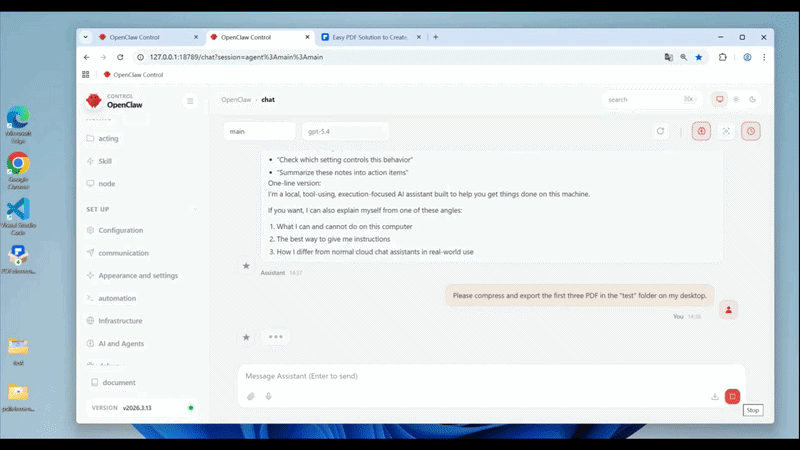Switch to dark theme moon icon
The image size is (800, 450).
(x=753, y=99)
